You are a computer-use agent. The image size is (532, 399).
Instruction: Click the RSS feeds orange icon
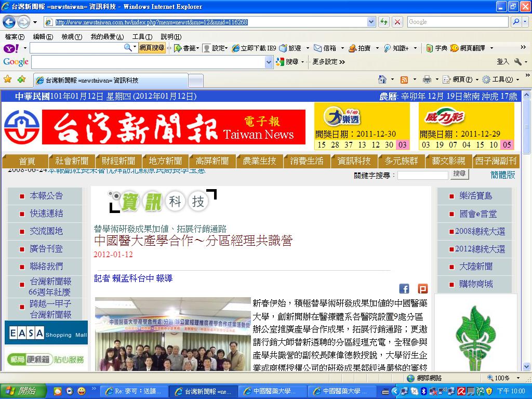[x=404, y=79]
